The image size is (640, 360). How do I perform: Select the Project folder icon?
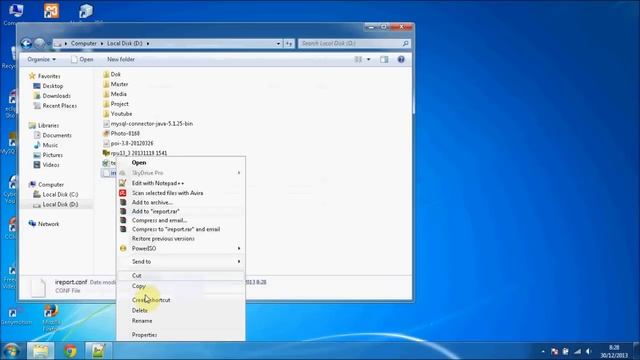pyautogui.click(x=106, y=104)
